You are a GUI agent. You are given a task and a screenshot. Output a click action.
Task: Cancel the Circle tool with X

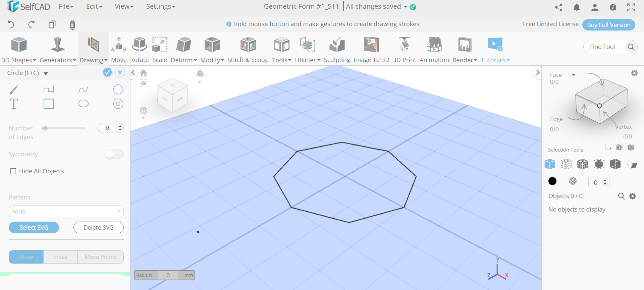(x=120, y=72)
